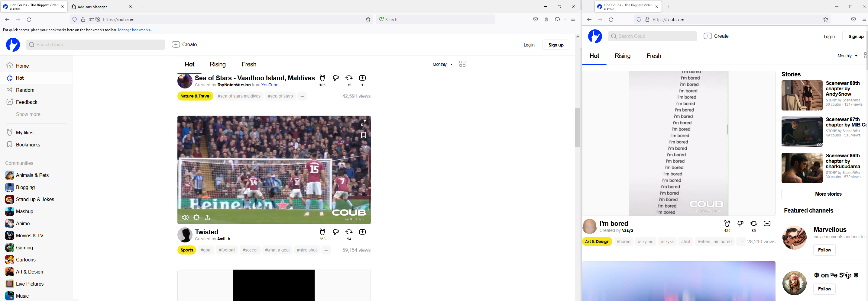Open the Mashup community
This screenshot has height=301, width=868.
[24, 211]
